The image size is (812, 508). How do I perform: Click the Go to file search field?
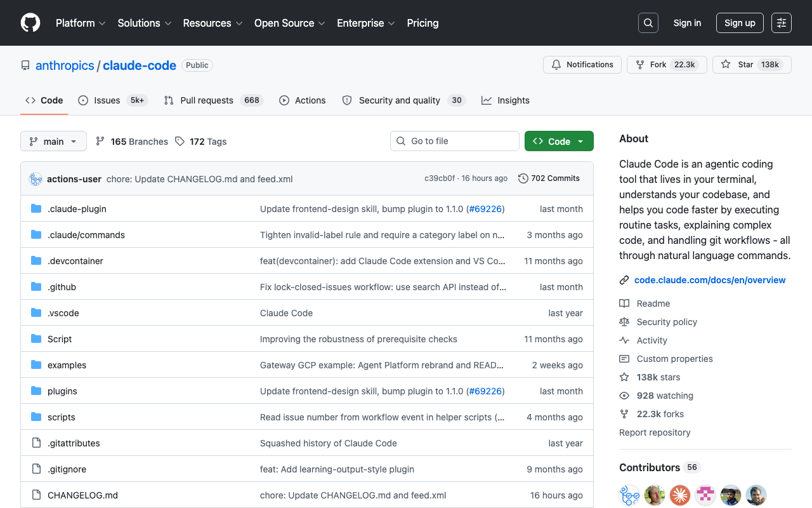pyautogui.click(x=455, y=141)
